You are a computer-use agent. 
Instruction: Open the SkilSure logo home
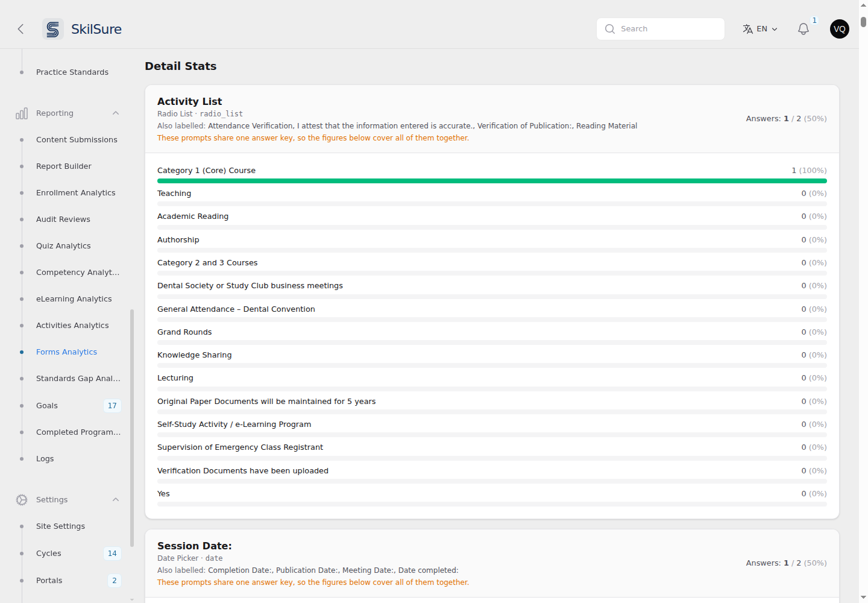82,29
